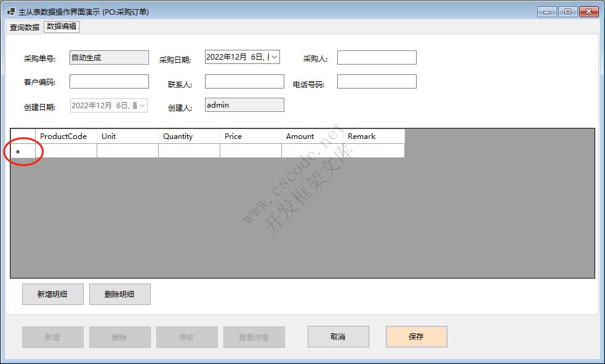
Task: Select the 数据编辑 tab
Action: (62, 27)
